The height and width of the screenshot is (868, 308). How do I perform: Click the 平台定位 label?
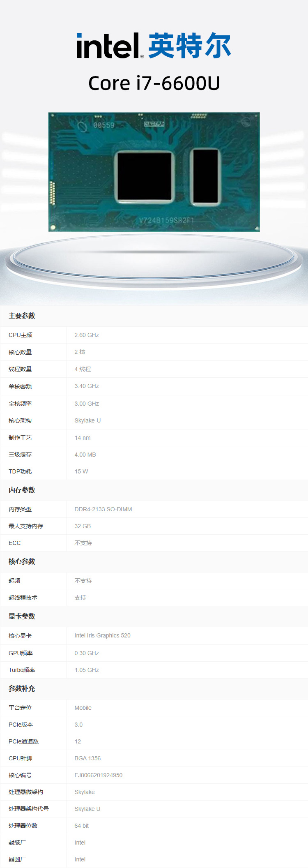tap(20, 708)
